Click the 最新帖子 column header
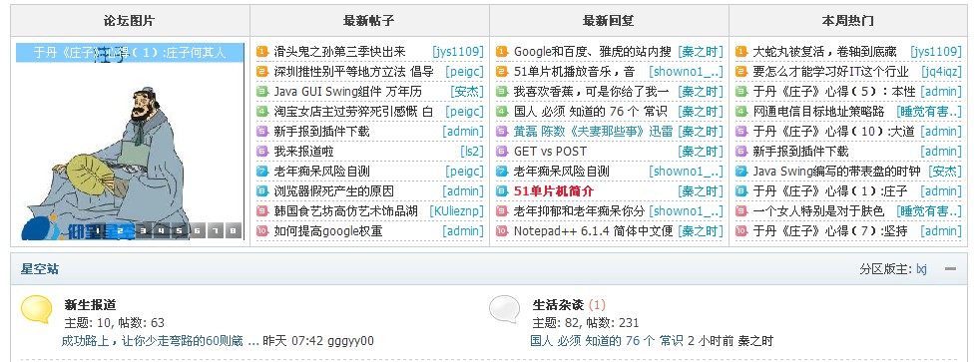The width and height of the screenshot is (980, 362). [369, 21]
